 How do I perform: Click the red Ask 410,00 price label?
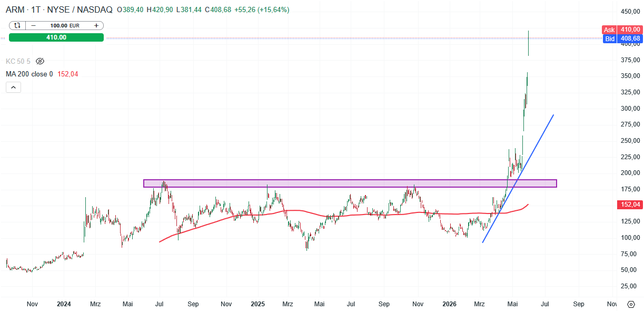(622, 30)
